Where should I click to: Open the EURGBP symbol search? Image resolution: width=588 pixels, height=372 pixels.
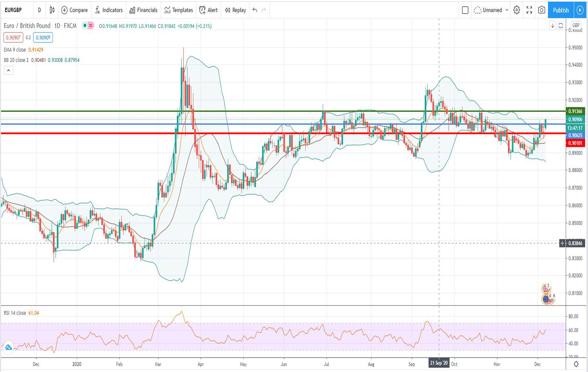tap(13, 10)
